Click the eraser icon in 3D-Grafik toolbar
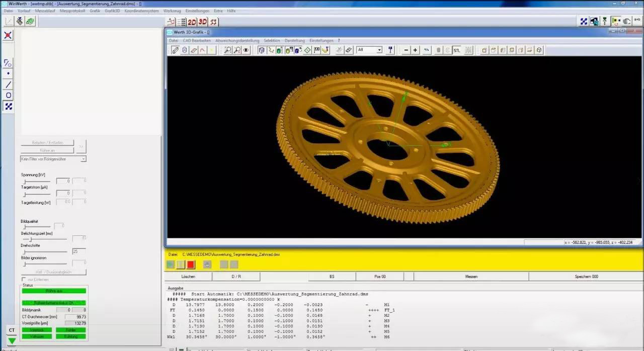This screenshot has width=644, height=351. [194, 50]
